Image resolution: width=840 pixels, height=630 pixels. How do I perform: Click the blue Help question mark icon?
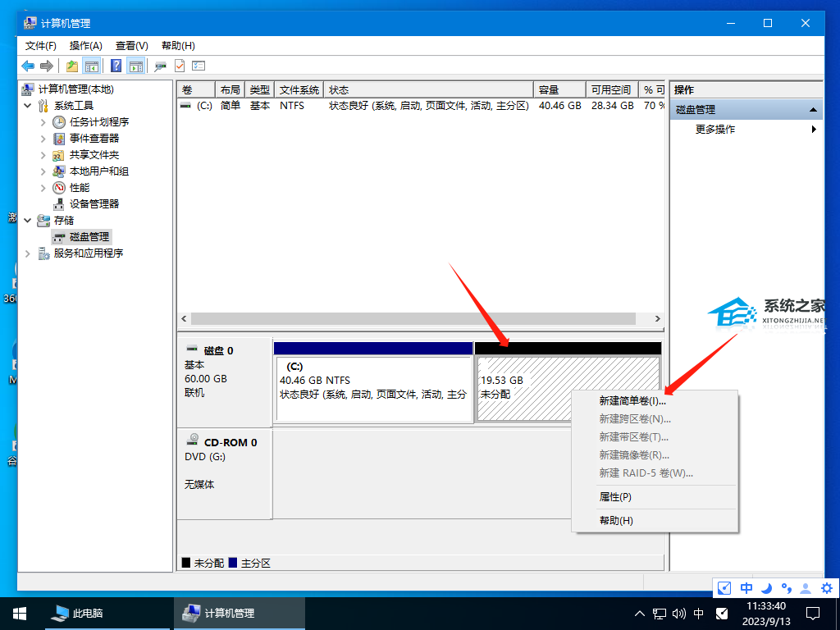[116, 66]
